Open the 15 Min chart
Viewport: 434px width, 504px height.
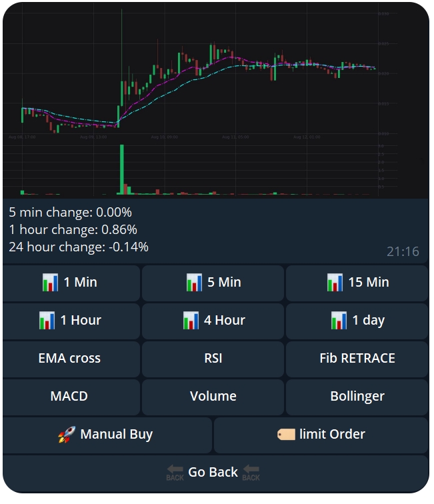tap(357, 283)
